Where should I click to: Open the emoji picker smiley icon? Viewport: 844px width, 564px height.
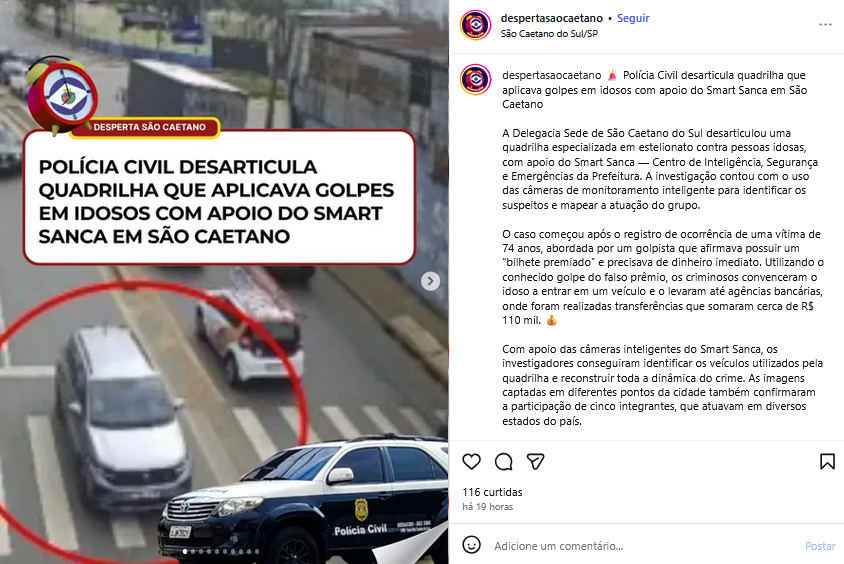pyautogui.click(x=472, y=545)
